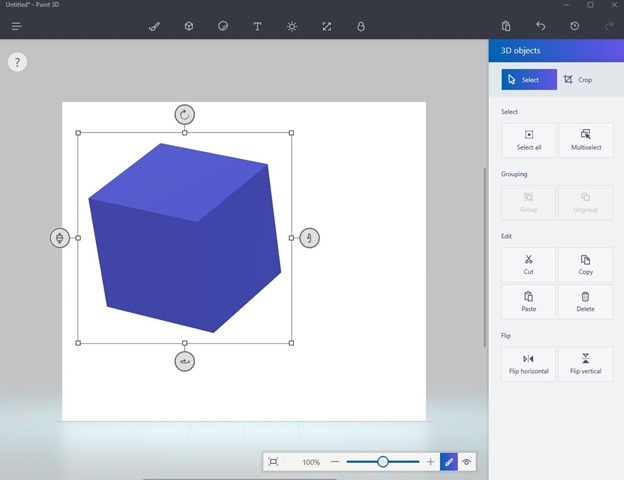The width and height of the screenshot is (624, 480).
Task: Click the Delete button
Action: click(585, 302)
